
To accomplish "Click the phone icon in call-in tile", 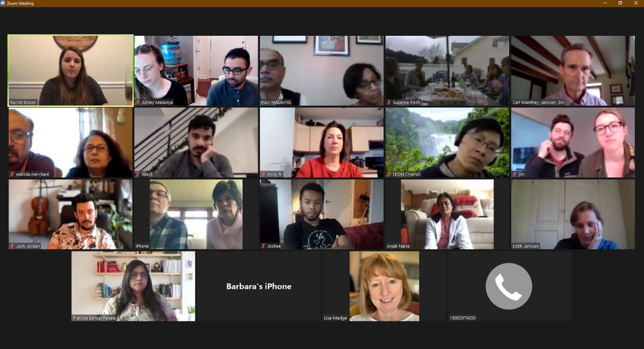I will click(509, 286).
